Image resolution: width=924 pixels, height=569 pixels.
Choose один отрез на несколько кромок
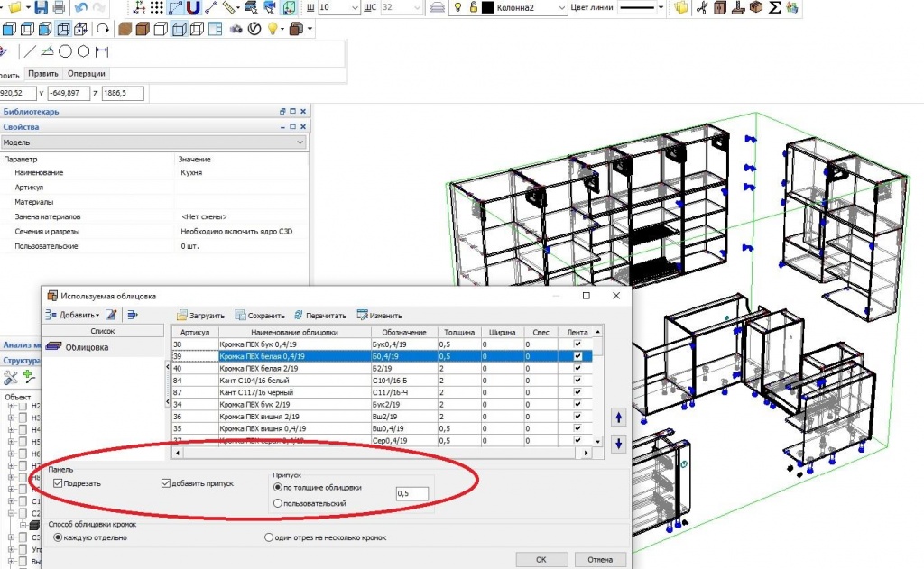268,537
